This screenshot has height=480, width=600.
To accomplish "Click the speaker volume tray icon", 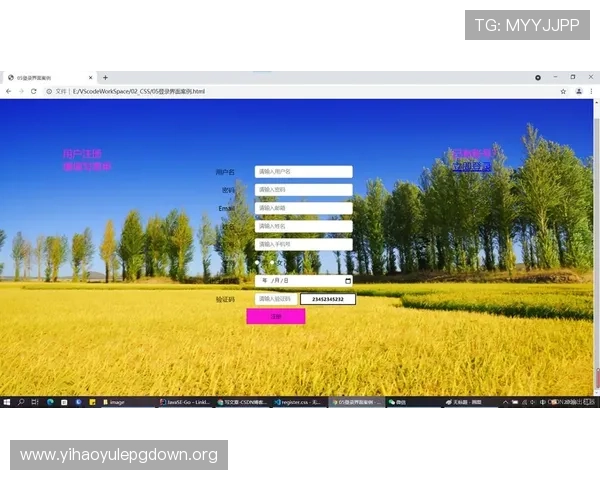I will (533, 402).
